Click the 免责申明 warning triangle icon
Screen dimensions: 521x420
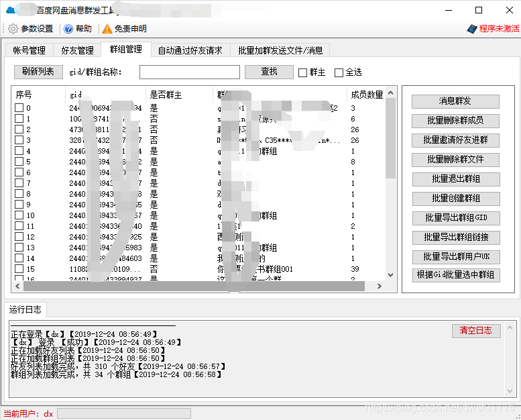(107, 30)
